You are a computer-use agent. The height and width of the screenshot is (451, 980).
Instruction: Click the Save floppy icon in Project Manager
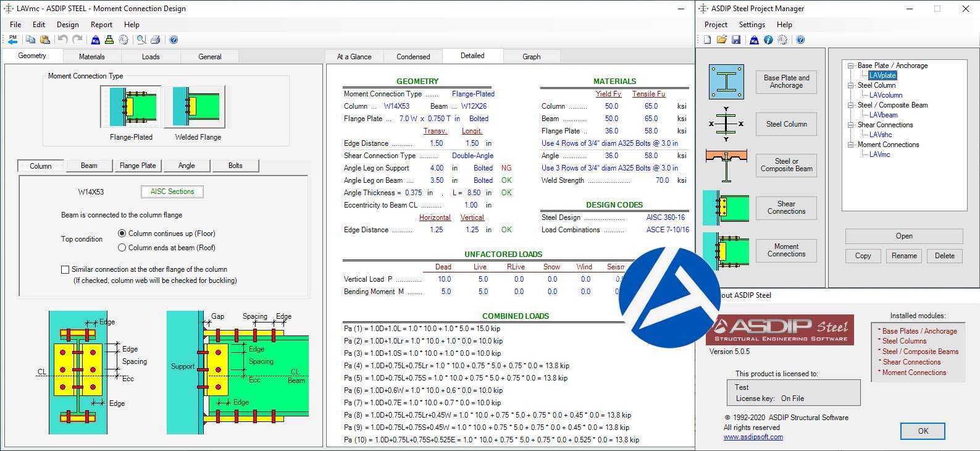click(736, 40)
